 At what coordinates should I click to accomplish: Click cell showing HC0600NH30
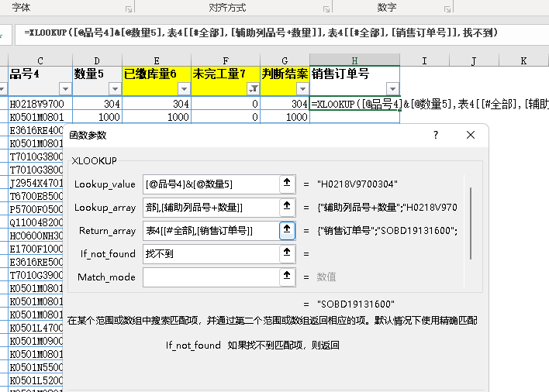(36, 236)
